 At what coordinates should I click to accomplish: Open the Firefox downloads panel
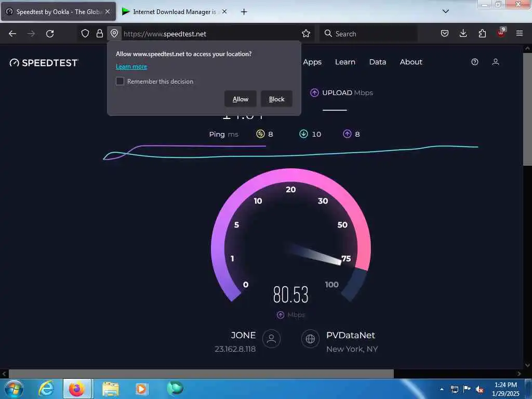[463, 33]
